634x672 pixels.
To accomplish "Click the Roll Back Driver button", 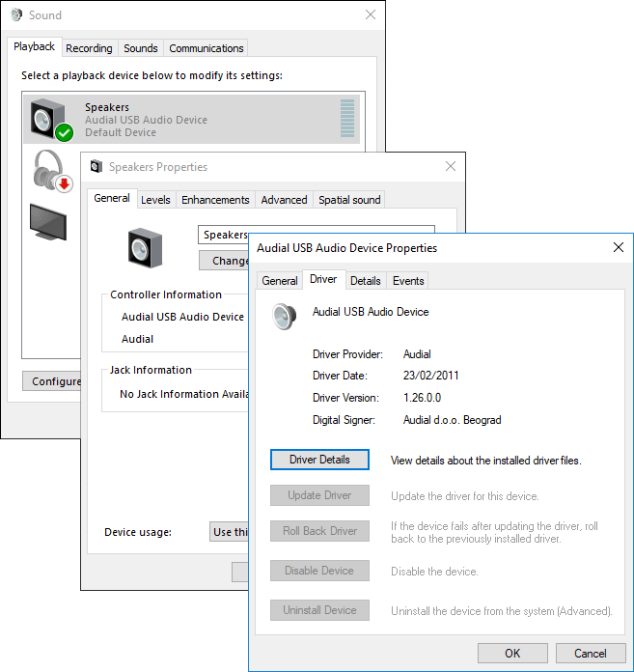I will pyautogui.click(x=319, y=531).
